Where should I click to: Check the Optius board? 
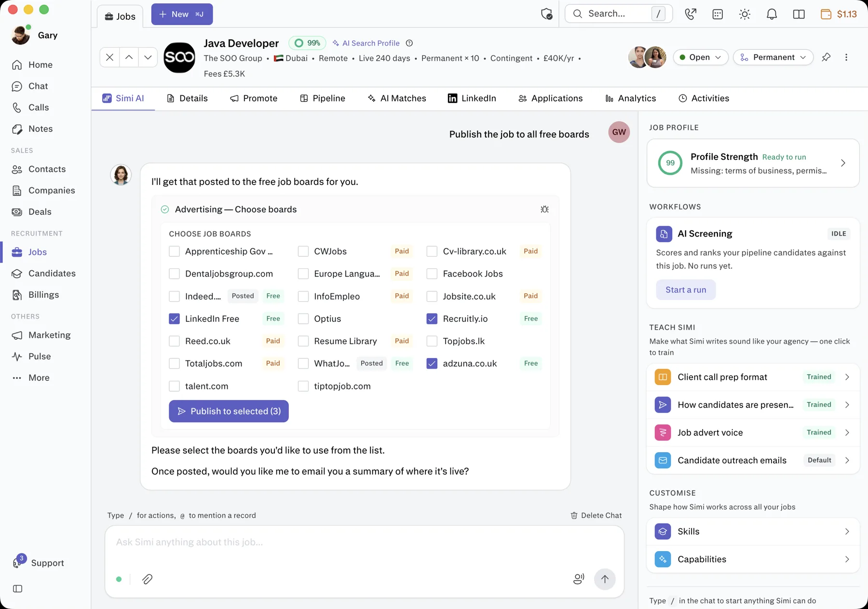(303, 318)
